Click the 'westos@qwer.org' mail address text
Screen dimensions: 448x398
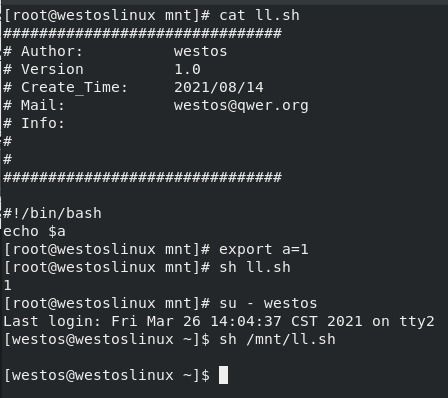coord(241,105)
